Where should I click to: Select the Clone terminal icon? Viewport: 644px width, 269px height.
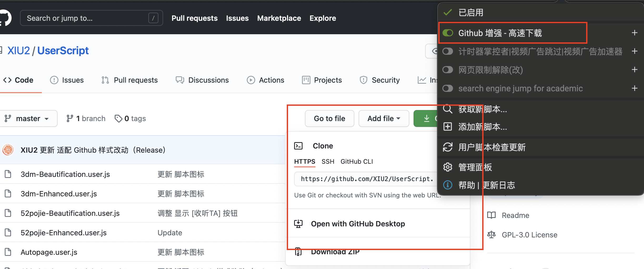click(299, 146)
